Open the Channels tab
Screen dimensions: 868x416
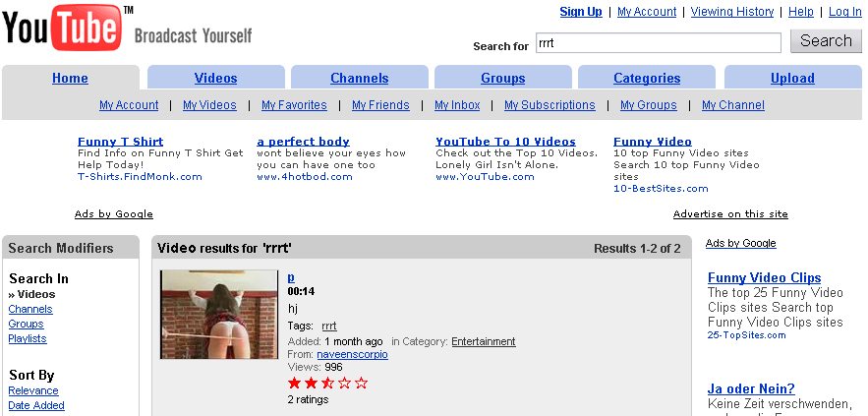[359, 78]
